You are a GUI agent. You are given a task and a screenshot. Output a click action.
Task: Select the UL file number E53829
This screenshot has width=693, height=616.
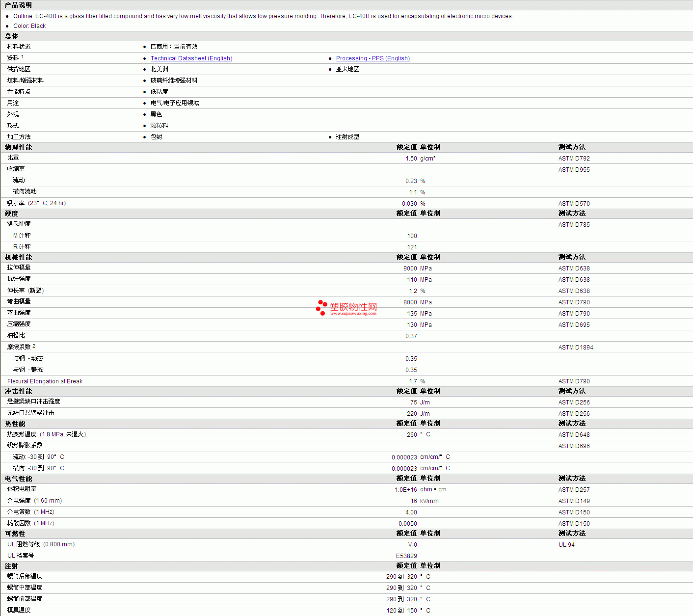point(406,556)
